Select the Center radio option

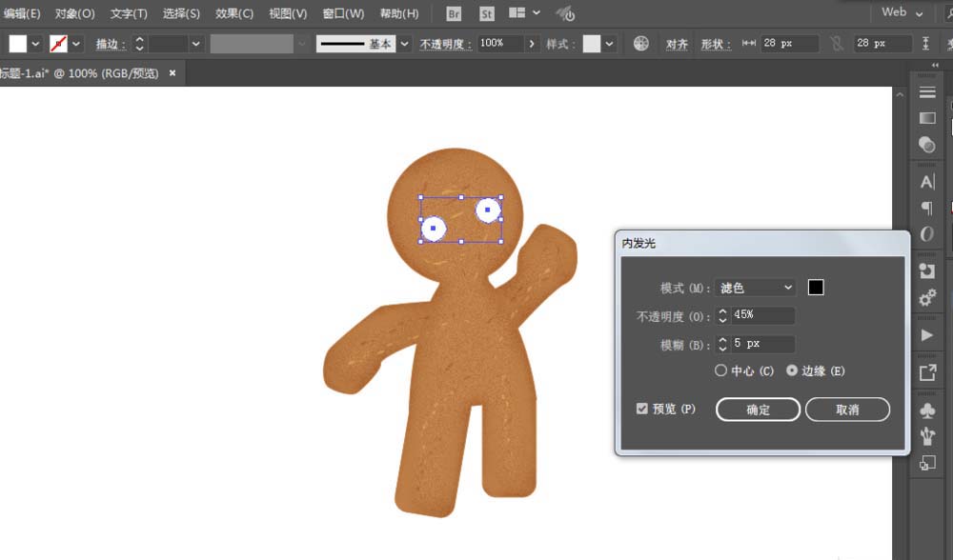(x=720, y=370)
